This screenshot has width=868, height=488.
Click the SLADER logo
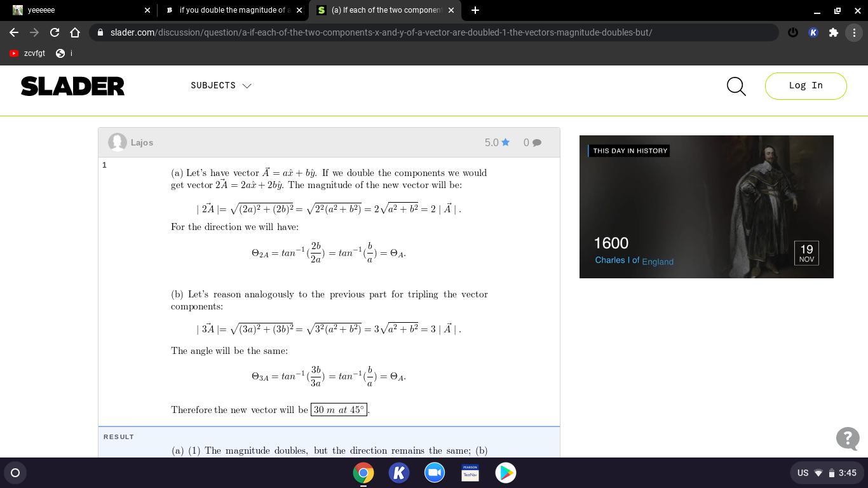72,86
